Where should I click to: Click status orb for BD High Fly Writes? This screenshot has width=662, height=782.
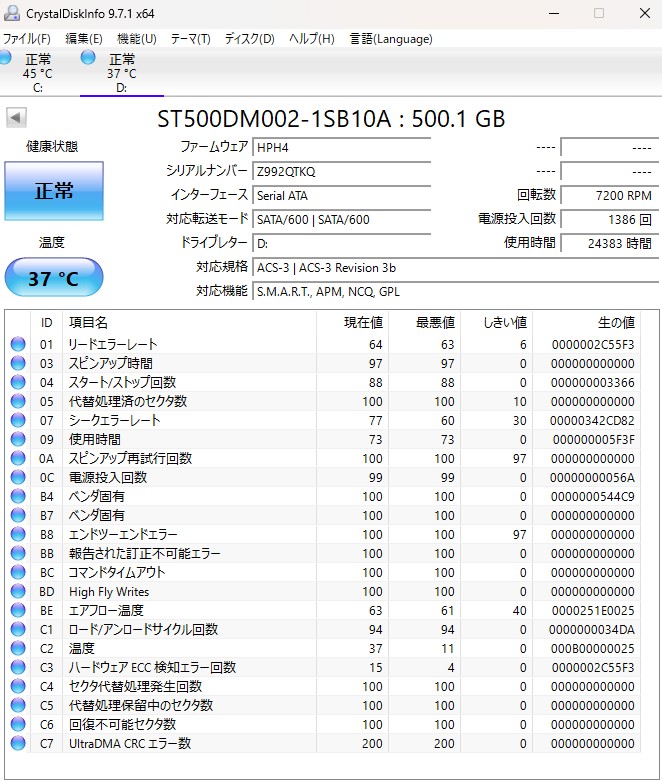click(x=18, y=591)
